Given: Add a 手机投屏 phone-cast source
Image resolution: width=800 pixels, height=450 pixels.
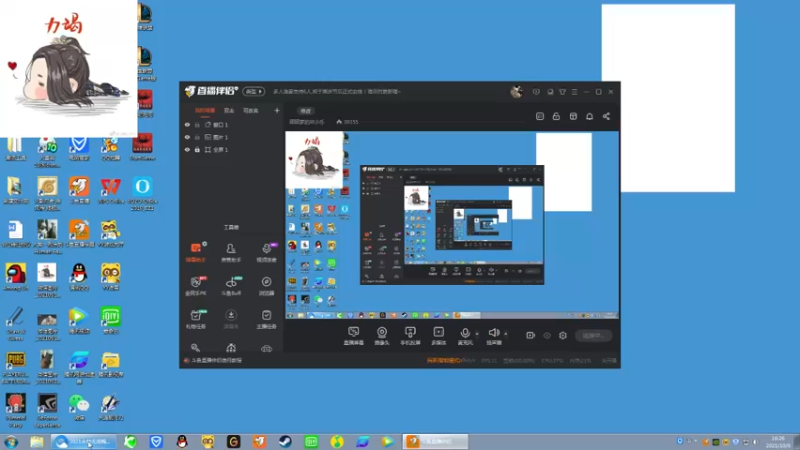Looking at the screenshot, I should tap(410, 336).
